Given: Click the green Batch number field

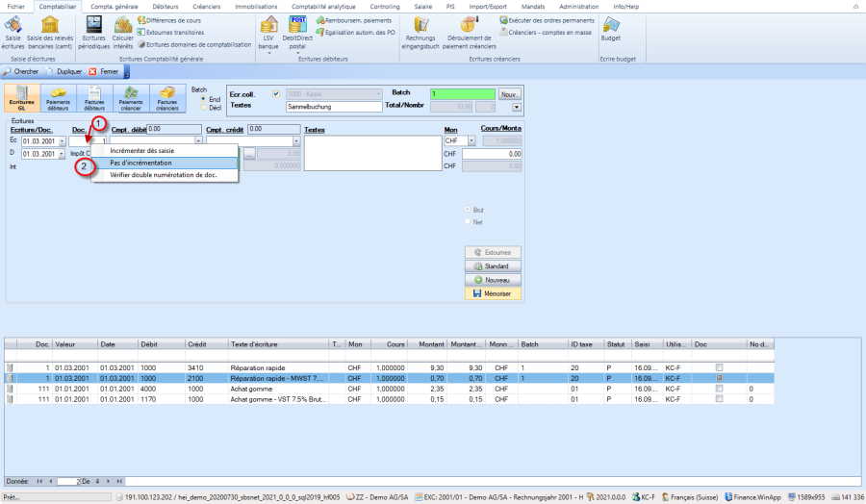Looking at the screenshot, I should click(462, 94).
